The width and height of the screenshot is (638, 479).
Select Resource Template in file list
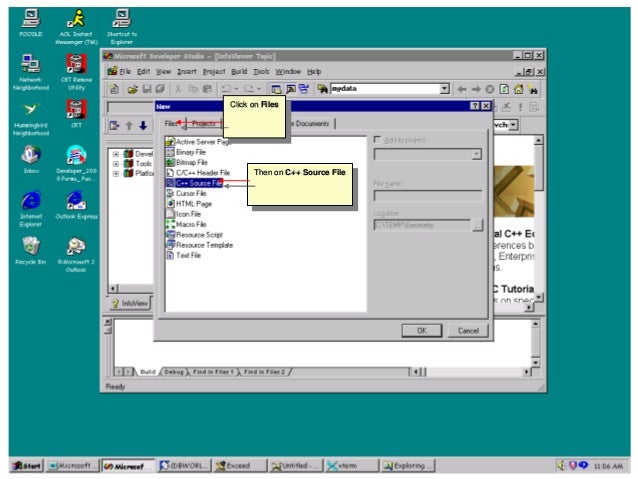(199, 245)
